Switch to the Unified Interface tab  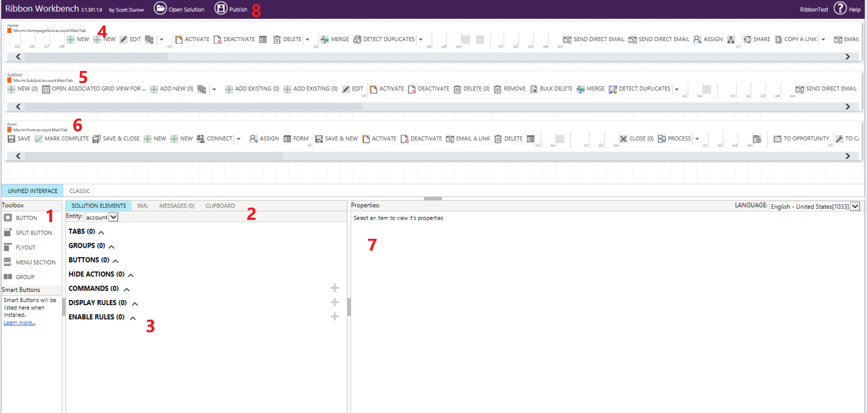pos(33,191)
